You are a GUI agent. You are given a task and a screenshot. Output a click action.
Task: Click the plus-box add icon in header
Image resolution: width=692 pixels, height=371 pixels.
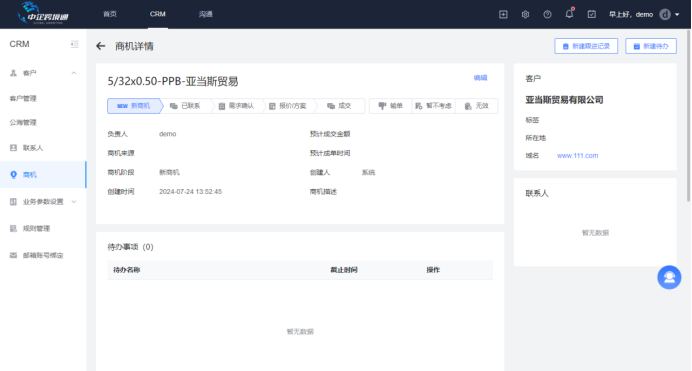click(503, 15)
